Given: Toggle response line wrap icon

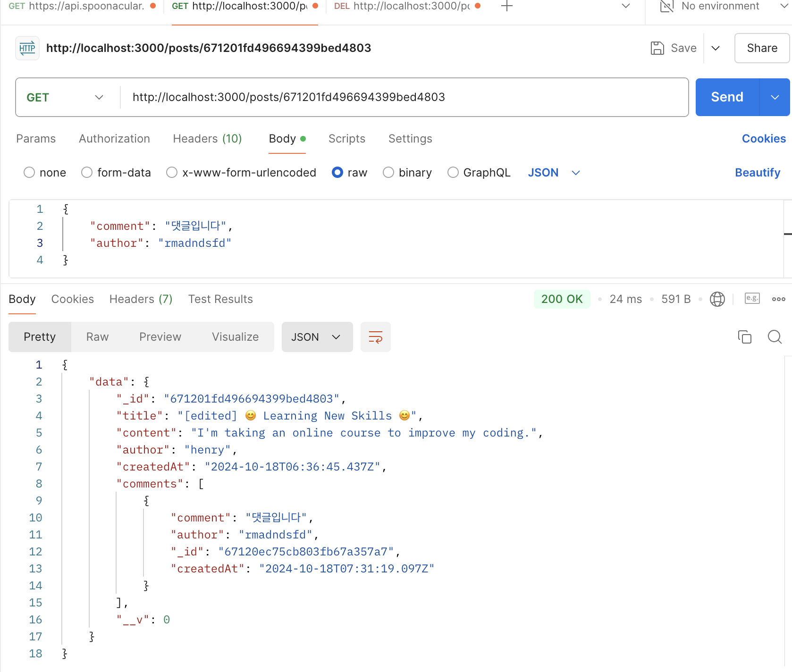Looking at the screenshot, I should [x=376, y=337].
